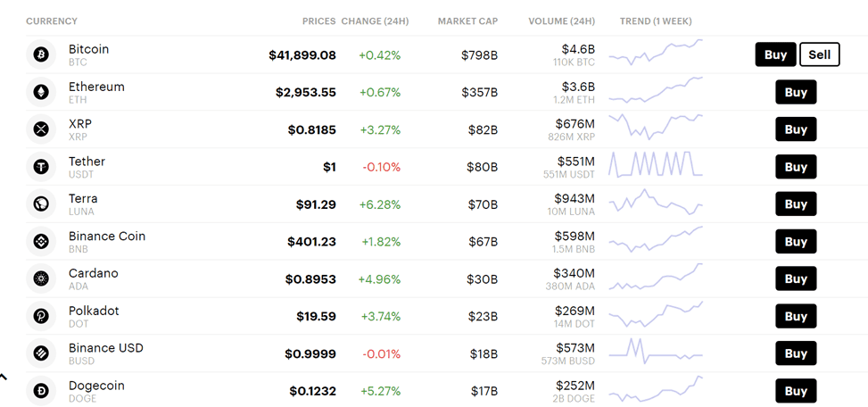Click Buy in the Dogecoin row
This screenshot has height=407, width=868.
coord(796,391)
